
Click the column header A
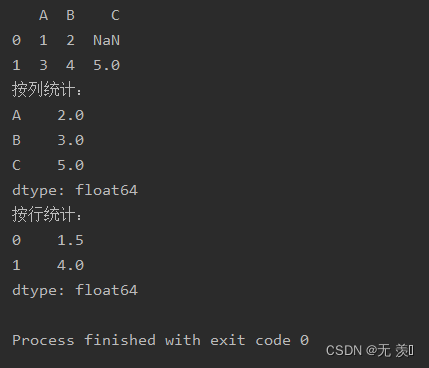coord(43,15)
